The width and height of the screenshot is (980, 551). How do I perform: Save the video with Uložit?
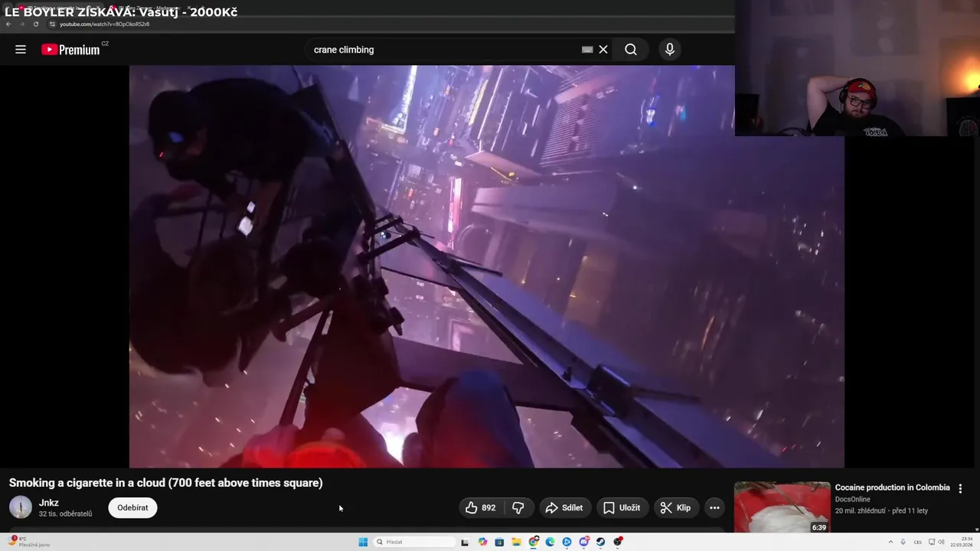622,507
